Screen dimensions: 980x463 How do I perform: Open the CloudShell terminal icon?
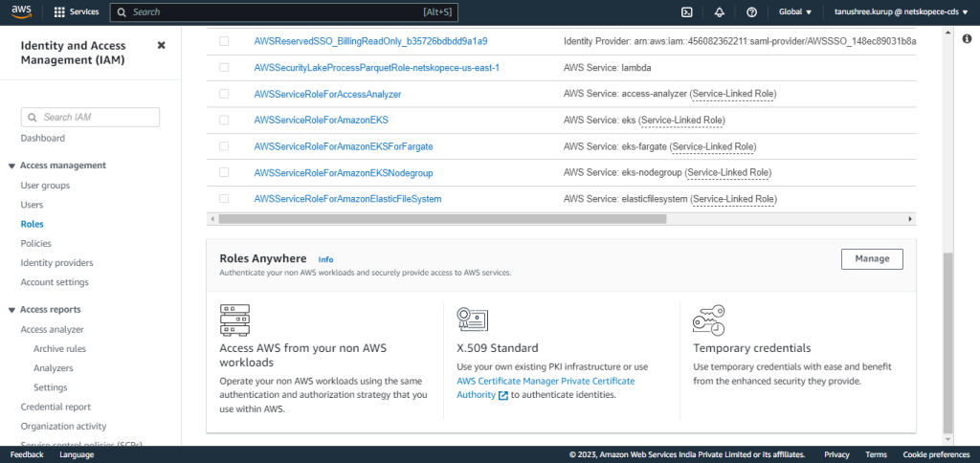pyautogui.click(x=686, y=11)
